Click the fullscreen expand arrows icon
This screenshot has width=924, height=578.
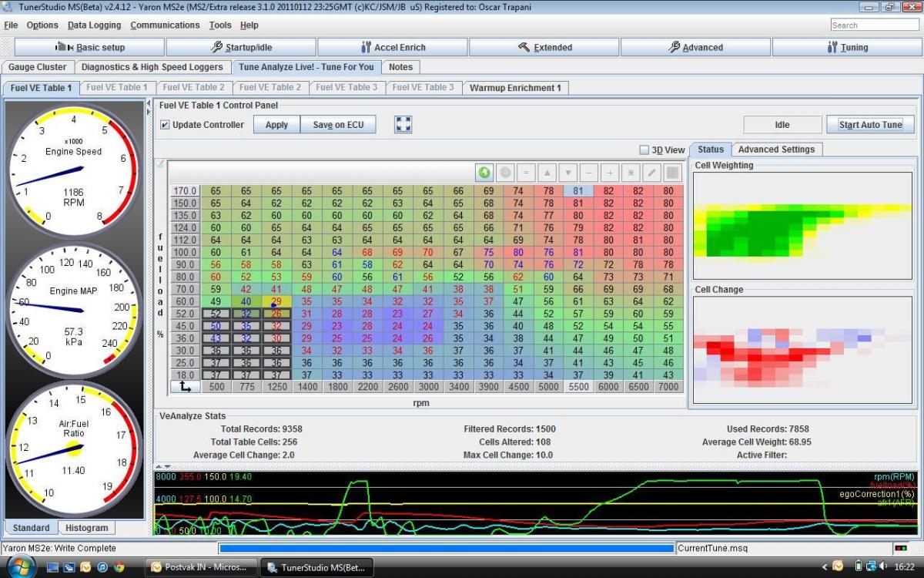403,124
